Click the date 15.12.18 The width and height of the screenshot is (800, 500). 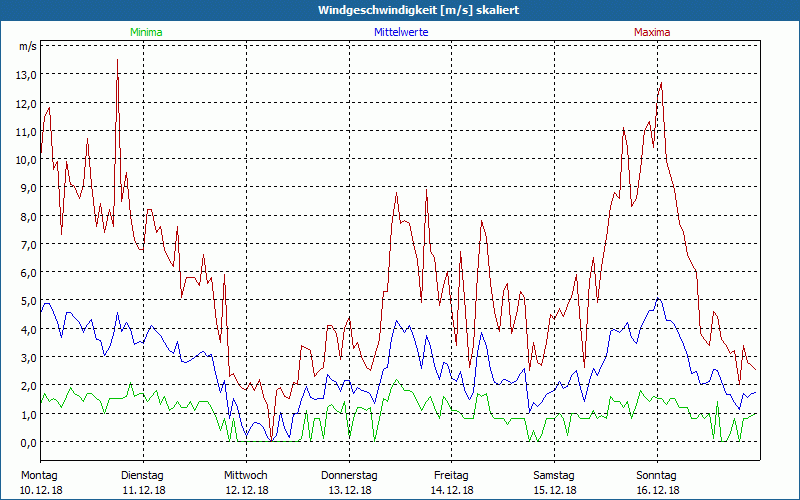tap(555, 490)
